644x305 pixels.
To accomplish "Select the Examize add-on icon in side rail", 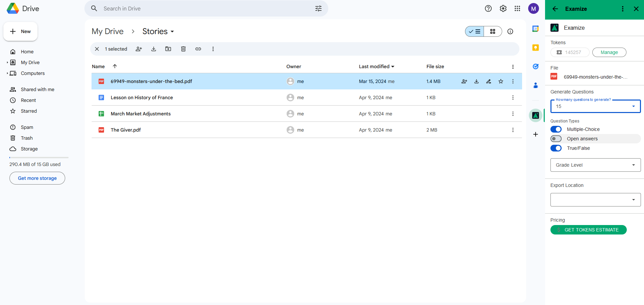I will [536, 115].
